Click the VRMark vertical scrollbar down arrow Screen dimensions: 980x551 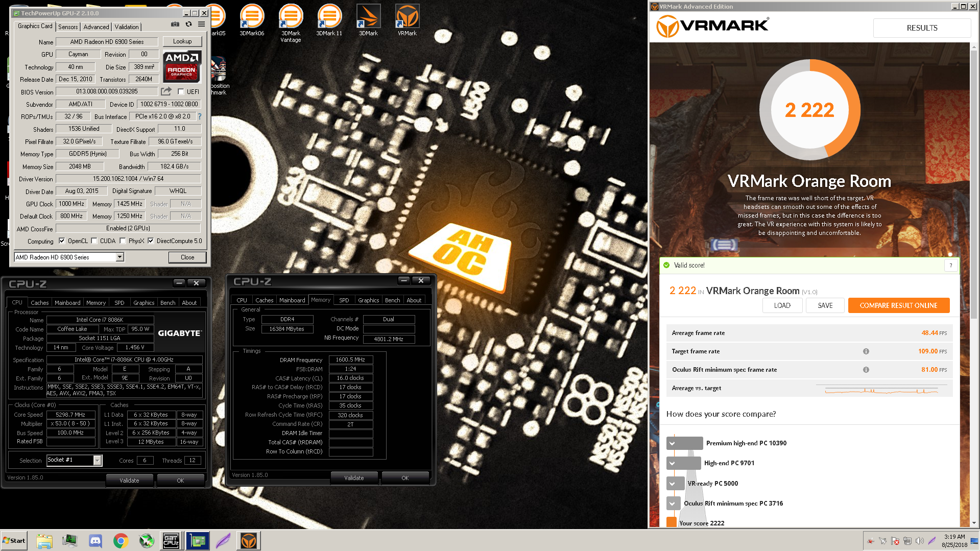click(974, 523)
